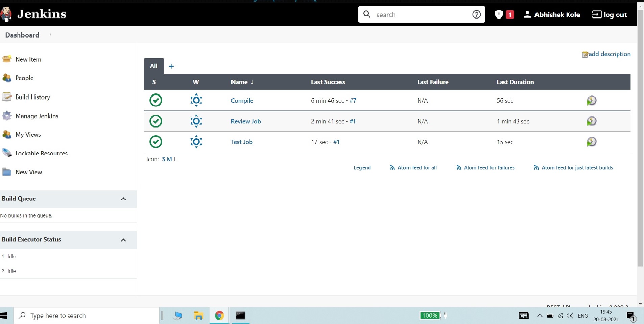Viewport: 644px width, 324px height.
Task: Click the Build History notepad icon
Action: click(7, 97)
